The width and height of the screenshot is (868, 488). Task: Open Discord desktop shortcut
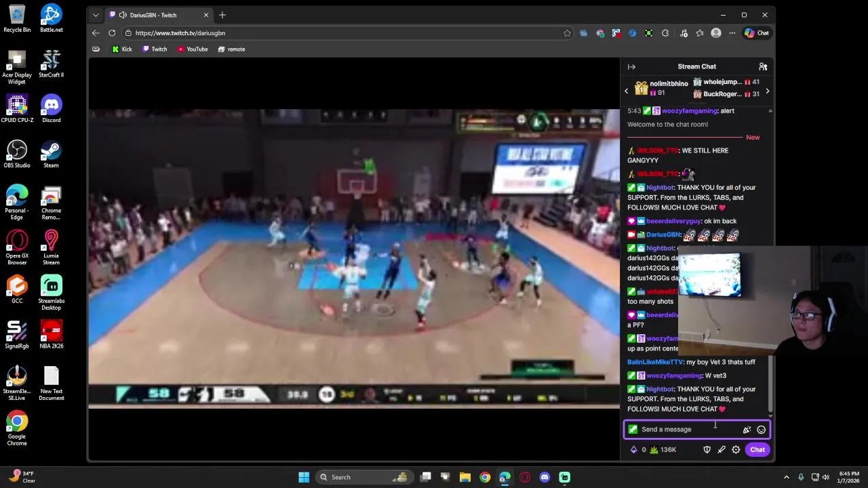click(x=51, y=109)
